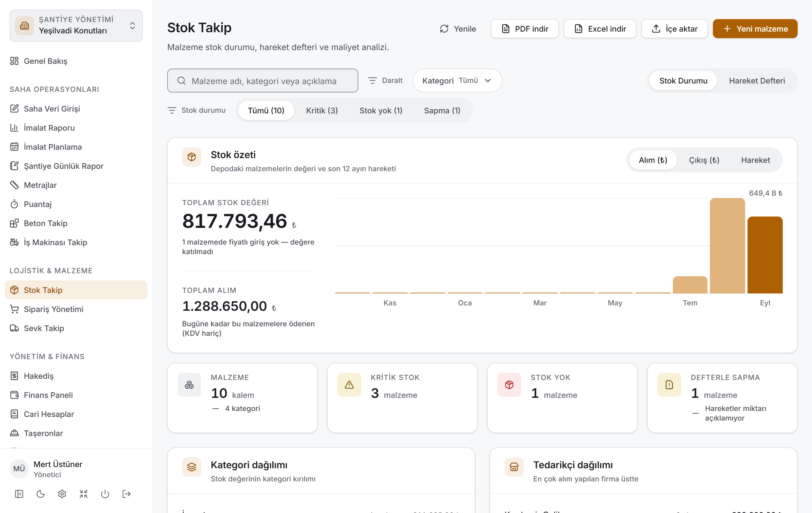Screen dimensions: 812x513
Task: Click the power icon in sidebar footer
Action: (x=105, y=494)
